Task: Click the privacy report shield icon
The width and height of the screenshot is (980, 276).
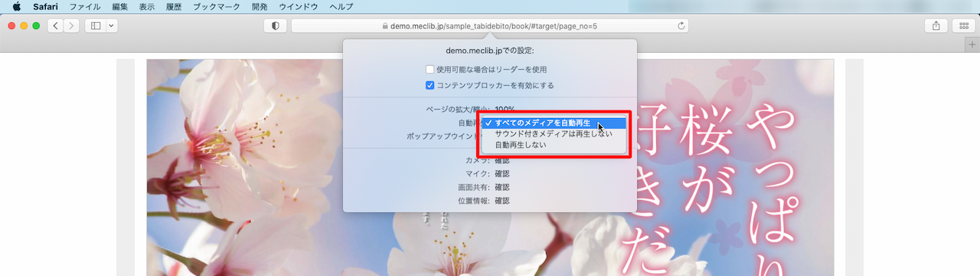Action: pos(275,26)
